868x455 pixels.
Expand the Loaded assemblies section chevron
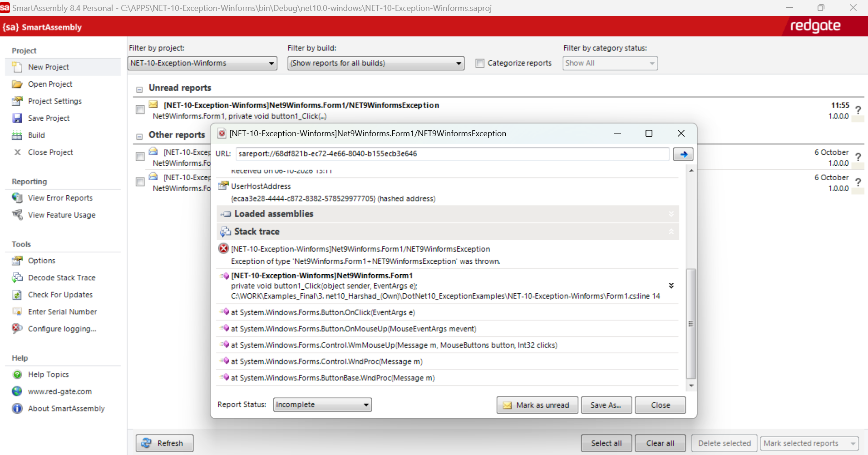pos(671,214)
